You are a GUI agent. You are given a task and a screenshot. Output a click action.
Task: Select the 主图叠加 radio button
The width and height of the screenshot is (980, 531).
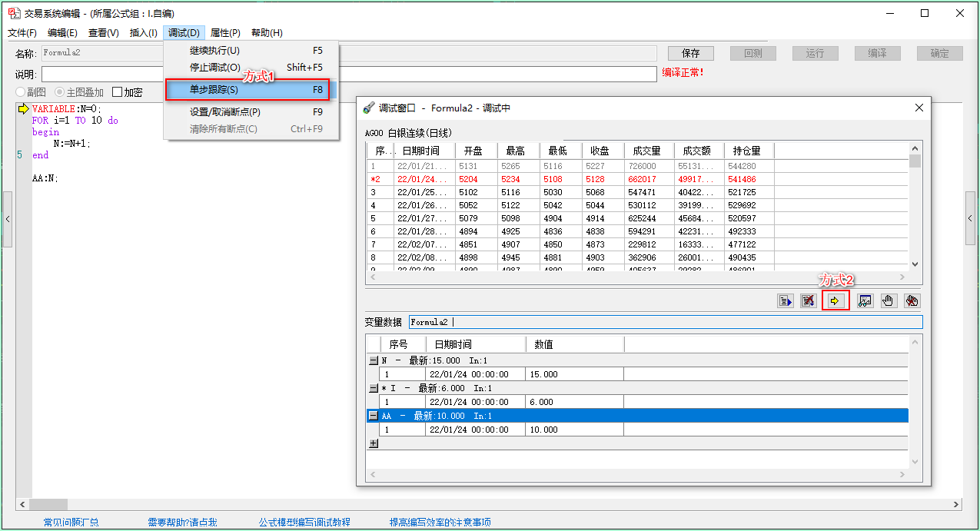[59, 92]
